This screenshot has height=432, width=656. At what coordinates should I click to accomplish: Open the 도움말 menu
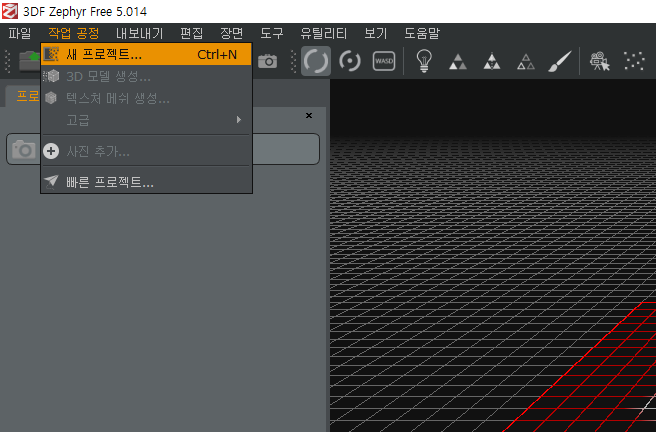(x=422, y=33)
